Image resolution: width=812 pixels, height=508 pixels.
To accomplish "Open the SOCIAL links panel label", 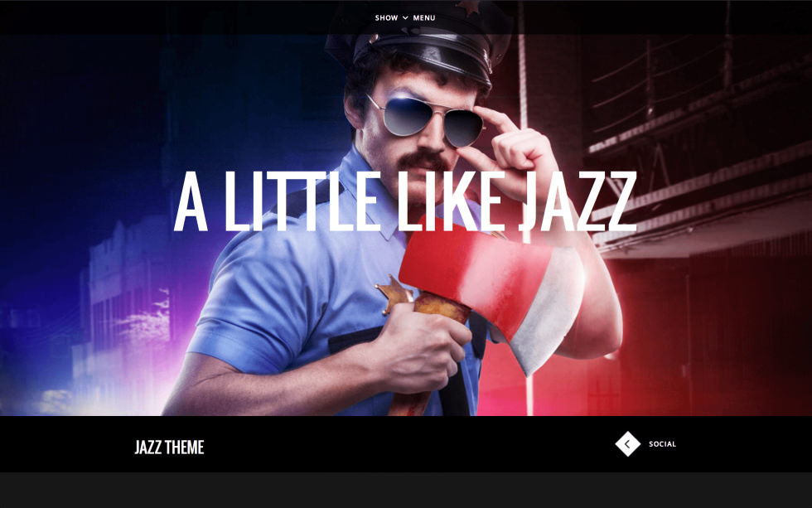I will click(662, 444).
